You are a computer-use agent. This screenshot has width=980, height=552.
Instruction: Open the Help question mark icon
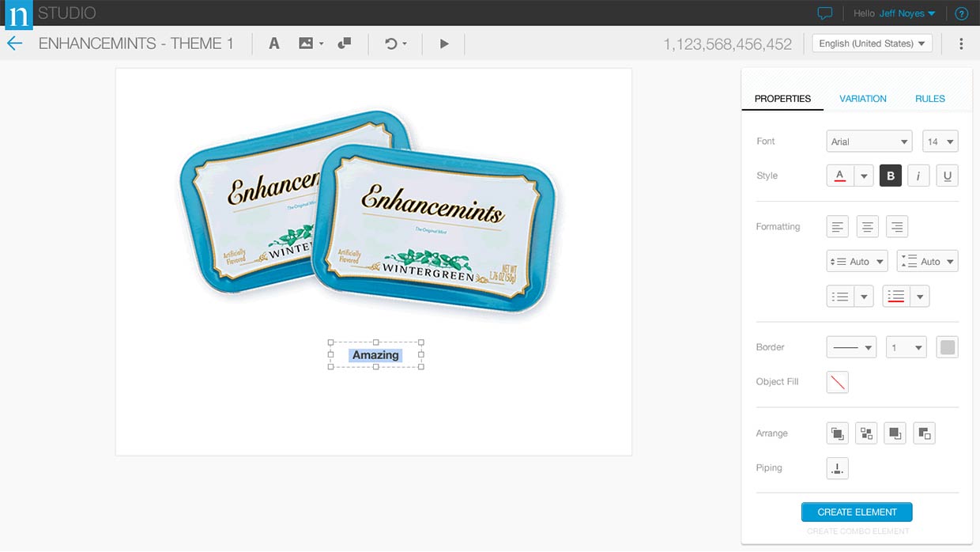point(962,13)
